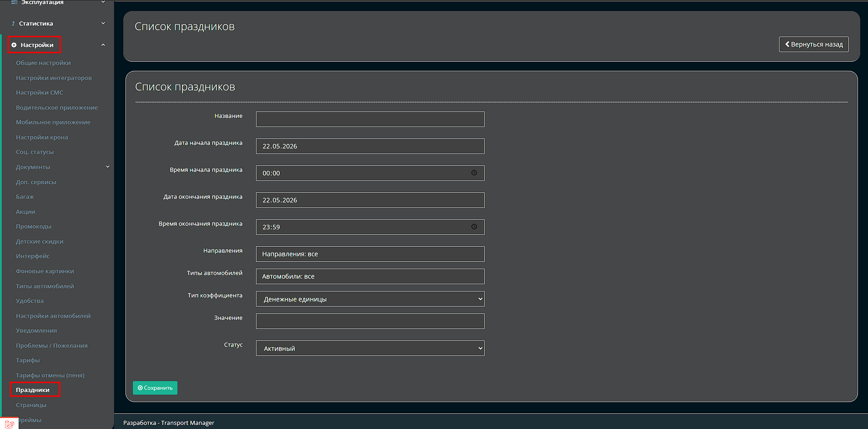Open Детские скидки menu item
Image resolution: width=868 pixels, height=429 pixels.
point(40,241)
